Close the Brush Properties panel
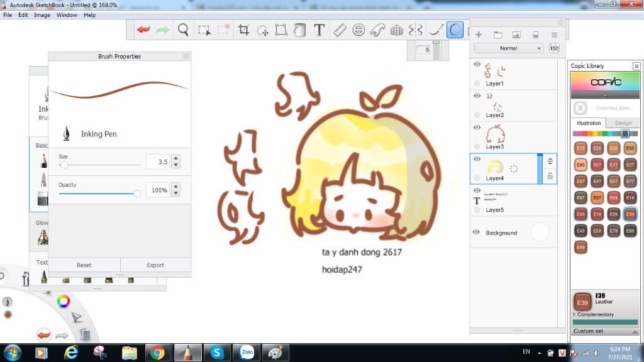The height and width of the screenshot is (362, 644). coord(186,56)
